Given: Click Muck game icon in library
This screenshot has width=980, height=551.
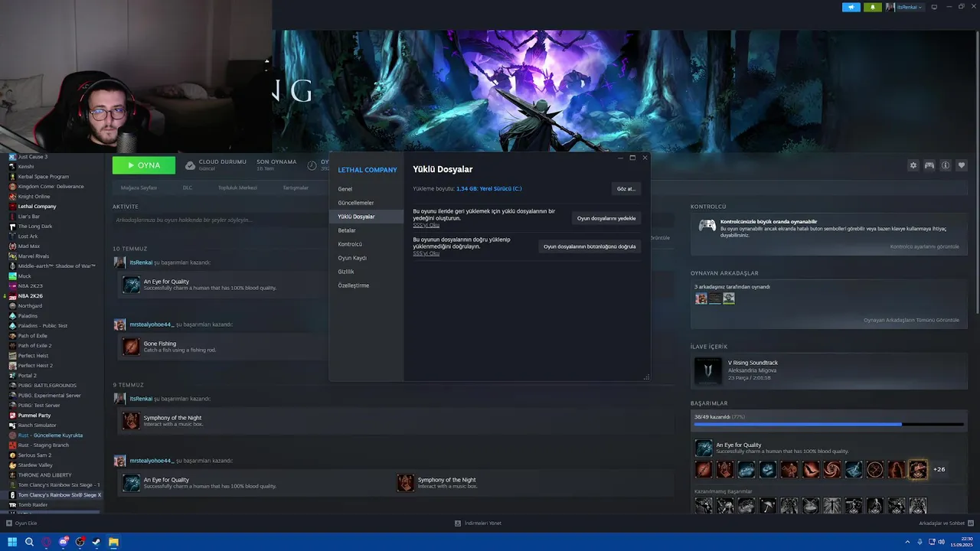Looking at the screenshot, I should tap(12, 276).
